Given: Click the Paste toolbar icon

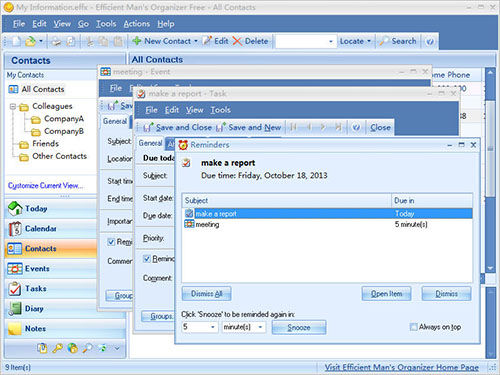Looking at the screenshot, I should pos(118,41).
